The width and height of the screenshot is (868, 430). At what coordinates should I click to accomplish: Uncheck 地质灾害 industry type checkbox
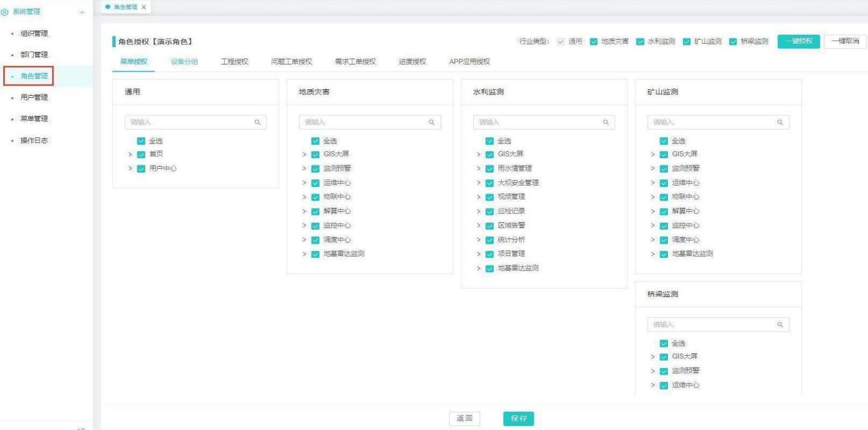click(x=594, y=42)
